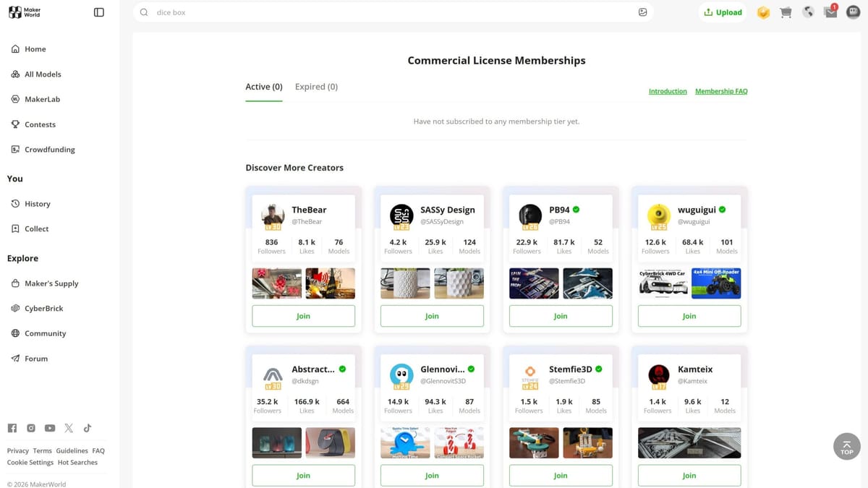868x488 pixels.
Task: Click the globe language icon in header
Action: point(808,12)
